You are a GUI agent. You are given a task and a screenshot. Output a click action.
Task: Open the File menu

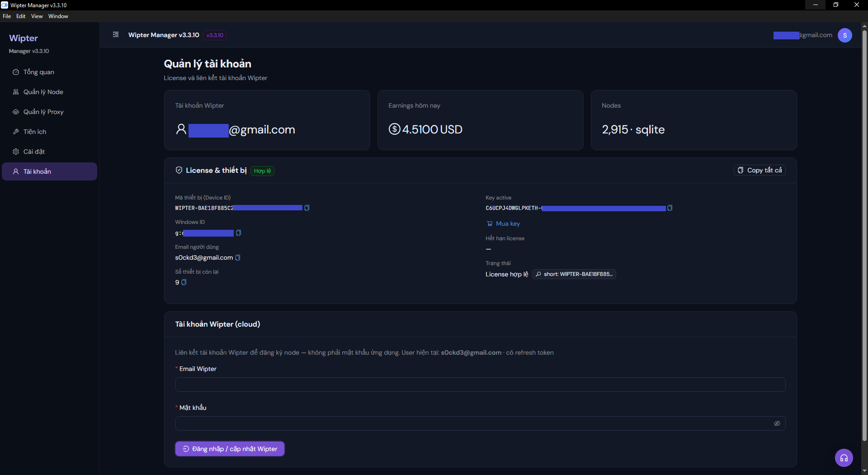click(7, 16)
